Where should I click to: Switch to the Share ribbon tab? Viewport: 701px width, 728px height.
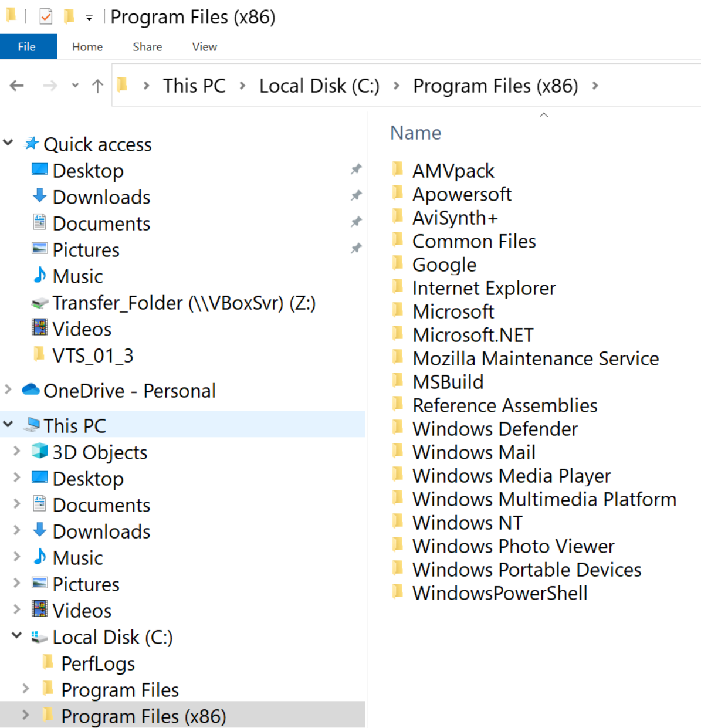[x=147, y=47]
